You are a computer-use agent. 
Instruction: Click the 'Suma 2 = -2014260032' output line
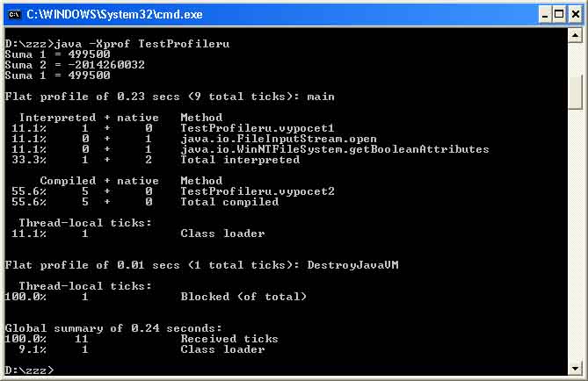(x=75, y=64)
